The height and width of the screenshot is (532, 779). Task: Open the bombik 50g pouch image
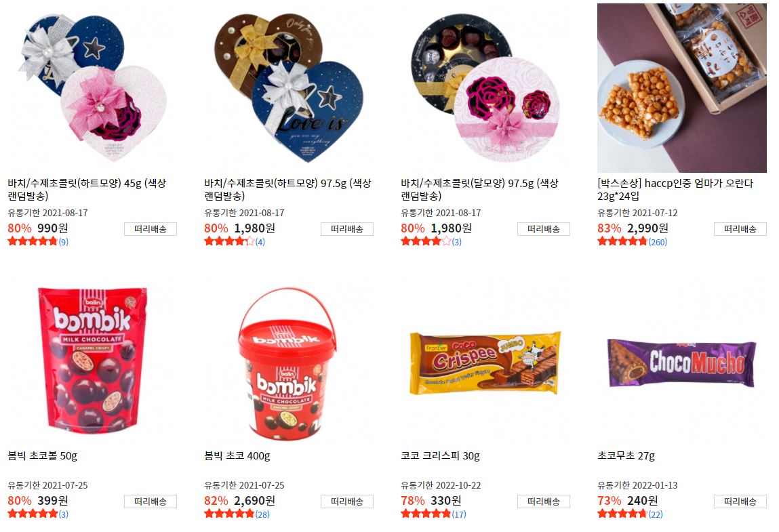click(92, 361)
